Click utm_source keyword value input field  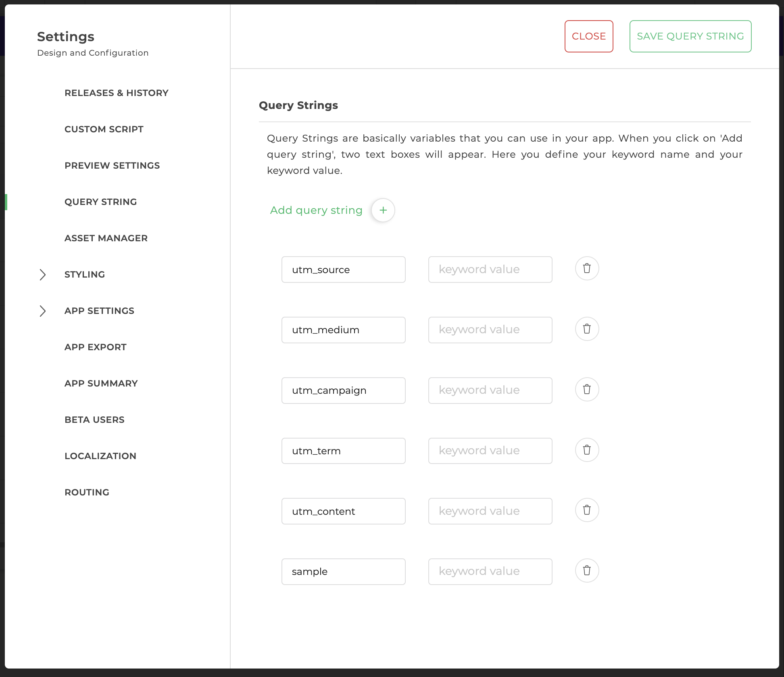point(490,269)
